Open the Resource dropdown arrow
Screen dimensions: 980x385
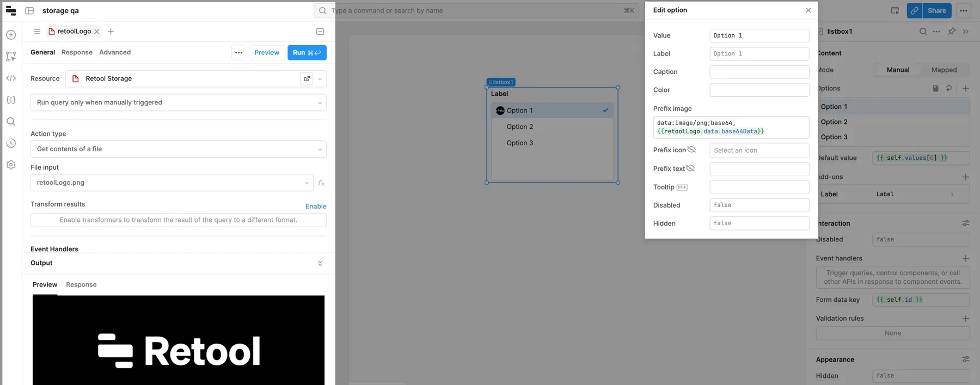tap(320, 79)
